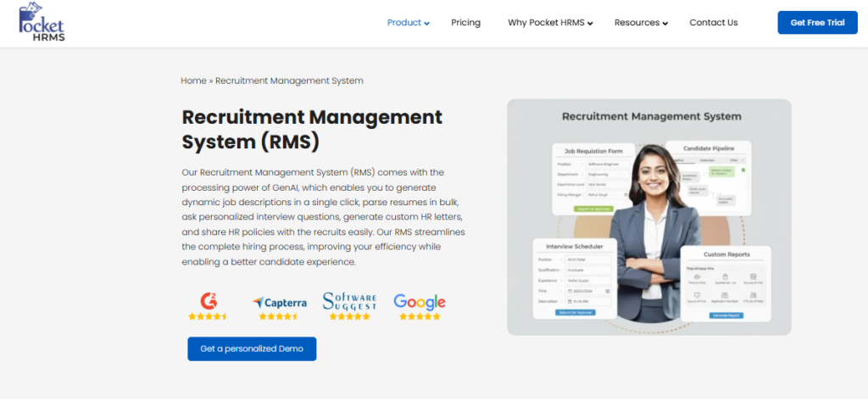Click the Recruitment Management System (RMS) heading
The image size is (868, 401).
(312, 130)
